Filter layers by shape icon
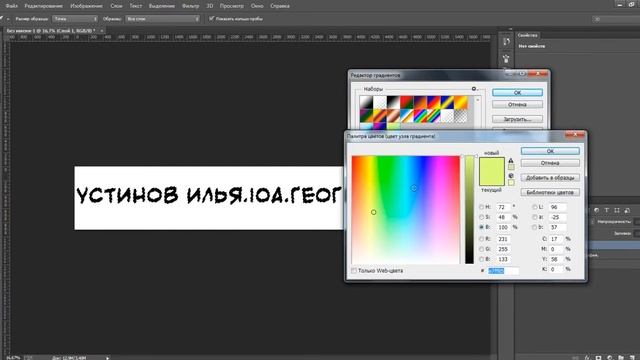 tap(617, 210)
